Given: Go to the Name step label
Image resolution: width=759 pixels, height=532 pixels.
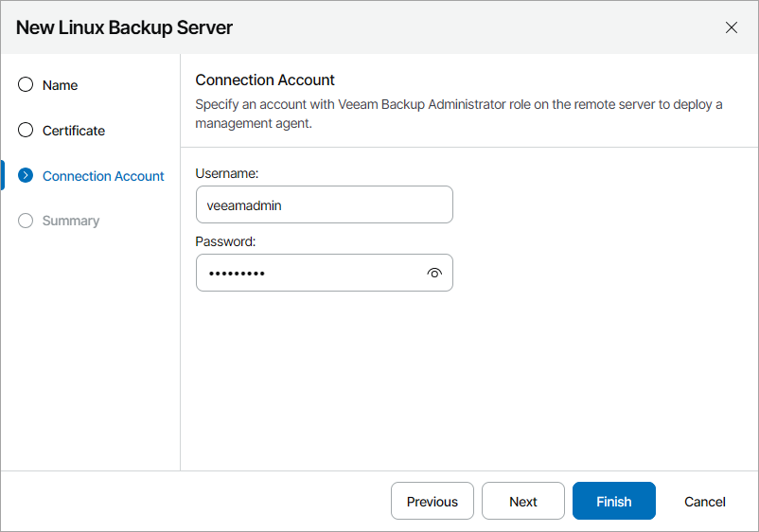Looking at the screenshot, I should [61, 85].
